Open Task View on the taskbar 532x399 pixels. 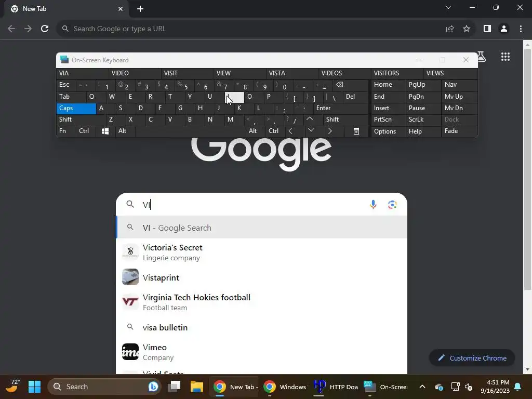pos(174,387)
